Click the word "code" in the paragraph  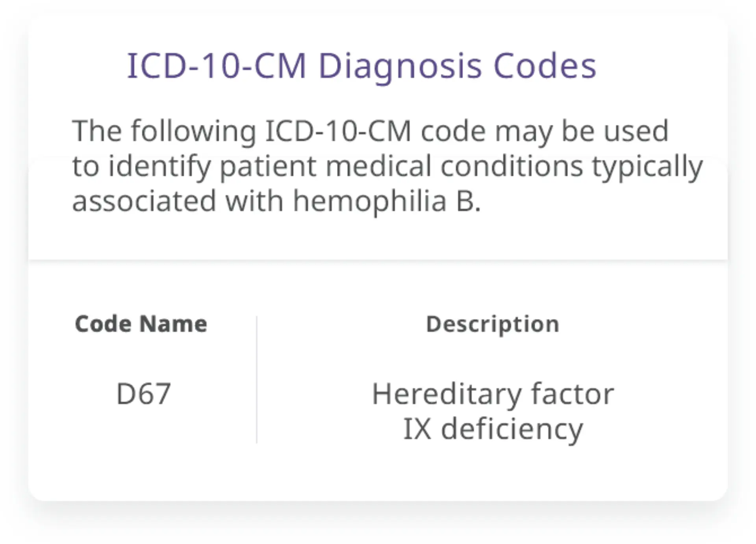click(453, 131)
